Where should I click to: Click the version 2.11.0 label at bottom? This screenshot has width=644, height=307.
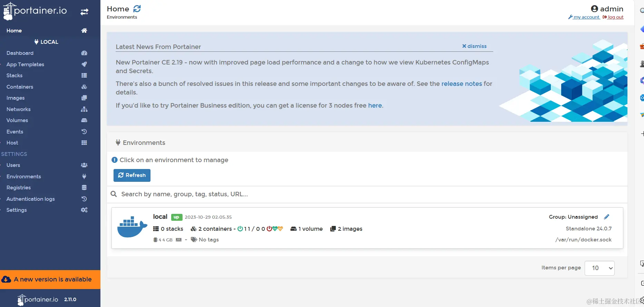tap(70, 299)
